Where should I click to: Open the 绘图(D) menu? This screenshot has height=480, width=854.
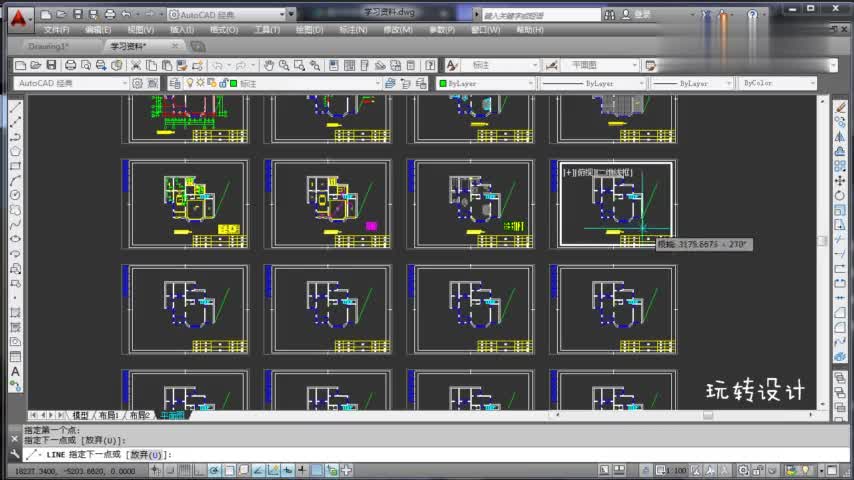coord(310,30)
